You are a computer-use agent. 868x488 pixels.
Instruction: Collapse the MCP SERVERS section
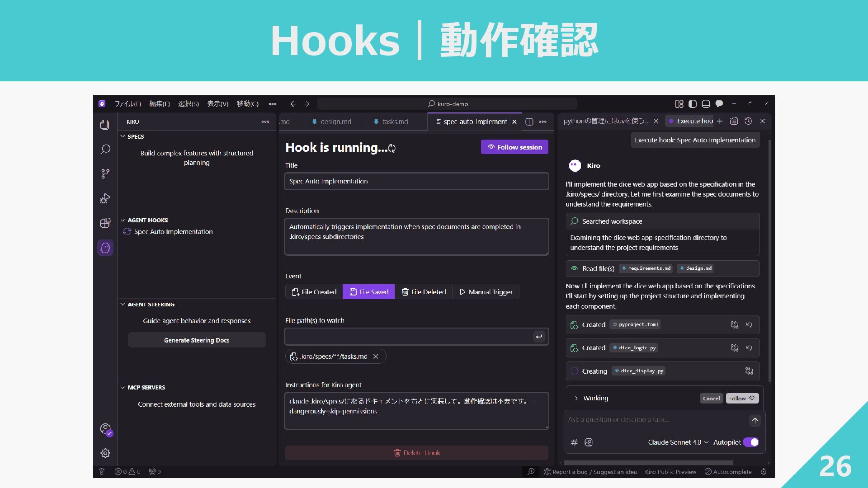point(123,388)
